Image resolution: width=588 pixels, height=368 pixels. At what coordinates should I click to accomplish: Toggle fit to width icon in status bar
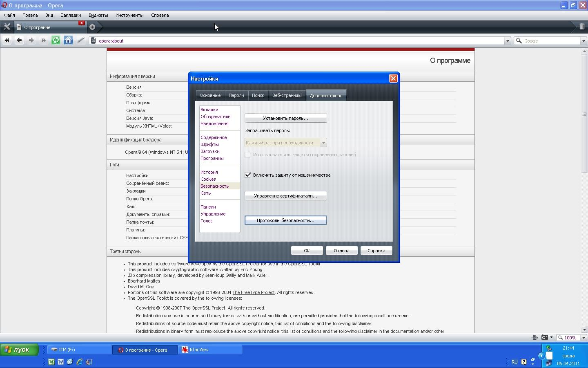[535, 337]
